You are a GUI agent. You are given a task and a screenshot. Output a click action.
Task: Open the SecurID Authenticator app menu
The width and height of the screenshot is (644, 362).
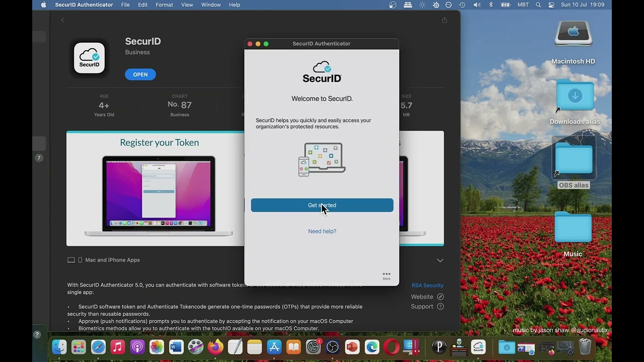(x=84, y=5)
